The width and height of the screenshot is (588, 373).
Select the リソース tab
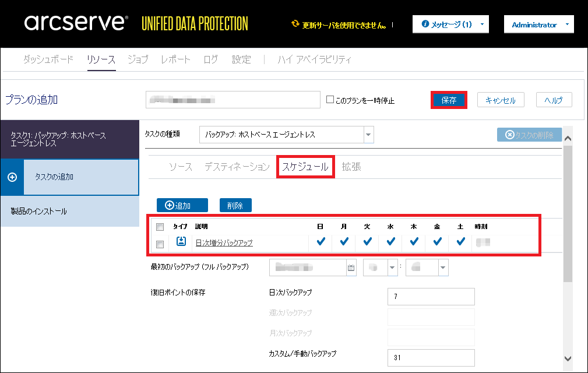(101, 59)
